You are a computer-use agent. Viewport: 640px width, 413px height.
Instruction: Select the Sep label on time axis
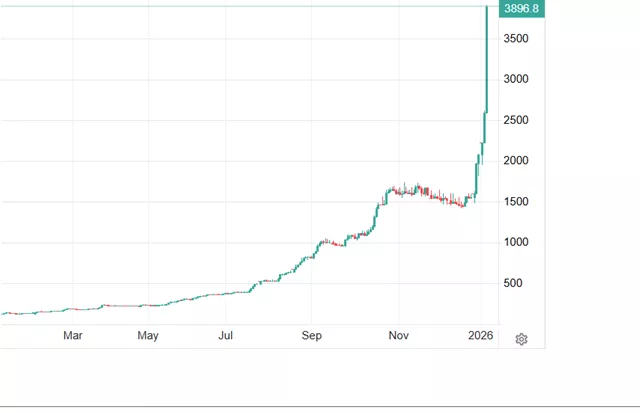312,336
